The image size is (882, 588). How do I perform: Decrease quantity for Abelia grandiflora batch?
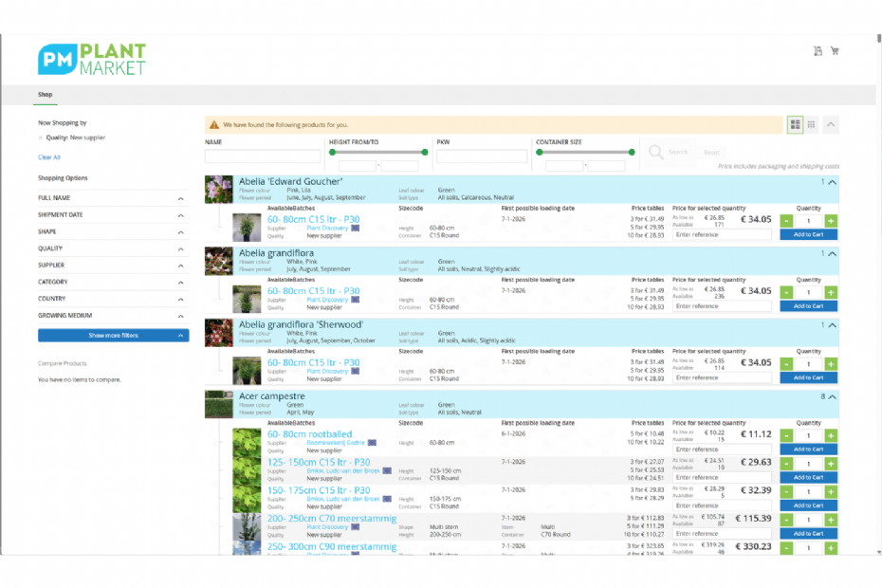(786, 293)
